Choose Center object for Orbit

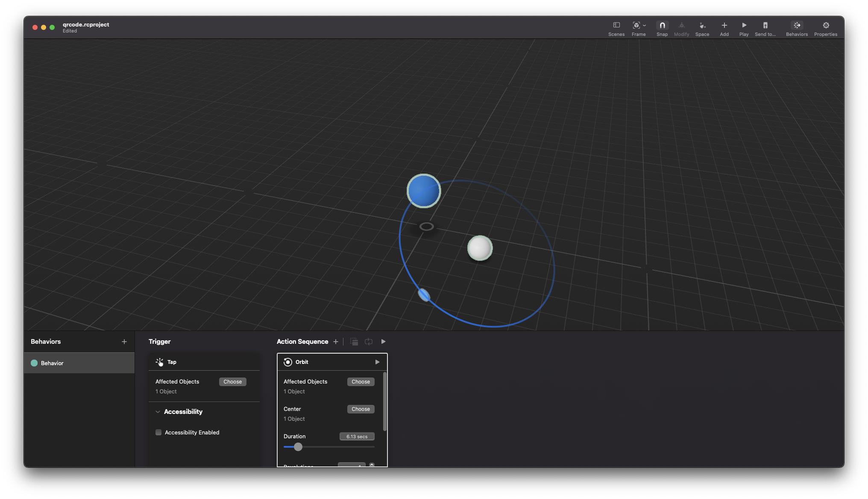(x=360, y=409)
